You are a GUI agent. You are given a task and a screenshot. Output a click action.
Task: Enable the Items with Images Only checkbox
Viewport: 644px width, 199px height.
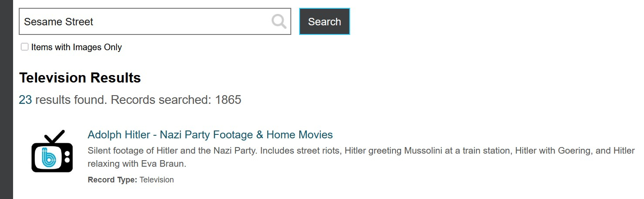click(x=25, y=47)
